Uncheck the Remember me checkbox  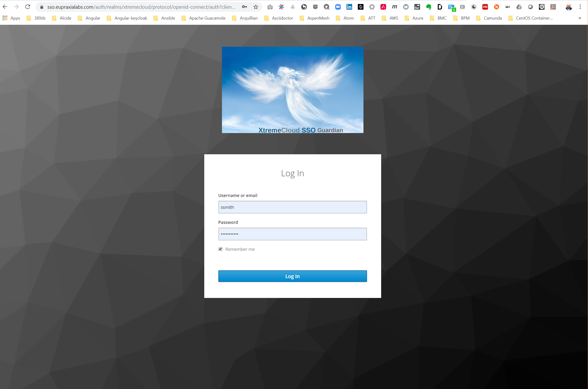[x=221, y=249]
